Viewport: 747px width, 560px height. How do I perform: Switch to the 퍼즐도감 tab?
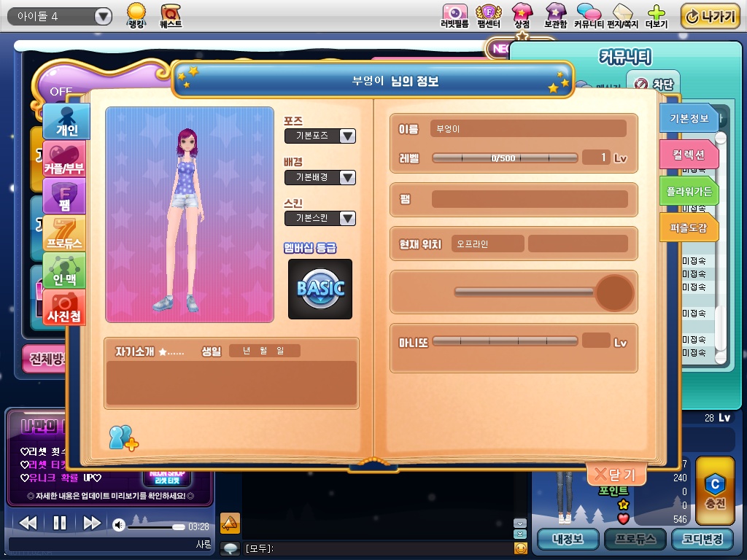click(689, 227)
